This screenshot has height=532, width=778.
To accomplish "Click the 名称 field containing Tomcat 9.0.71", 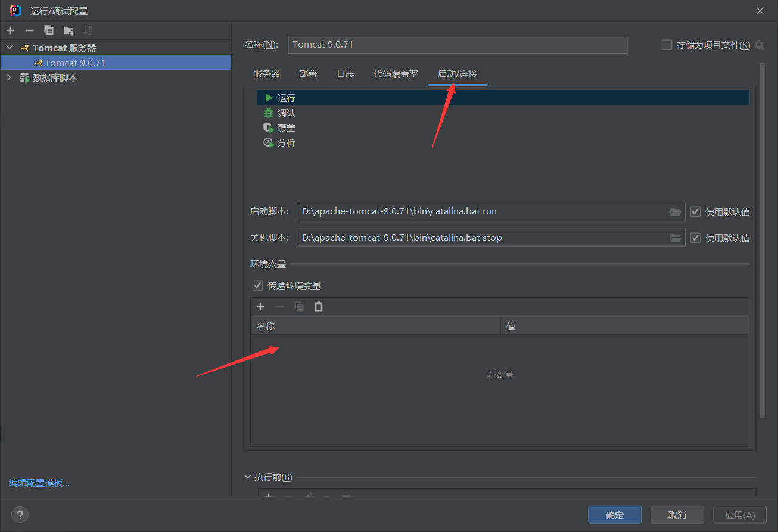I will (x=458, y=45).
